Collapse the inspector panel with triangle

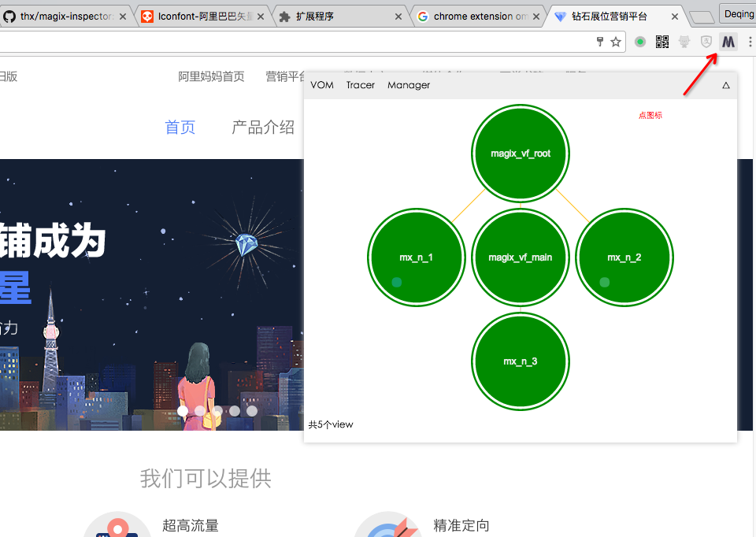point(726,85)
